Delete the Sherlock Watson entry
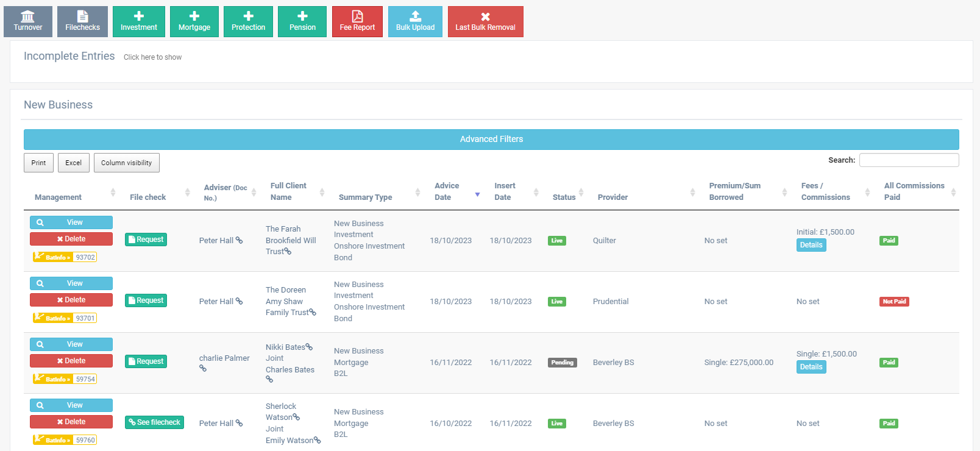980x451 pixels. tap(71, 422)
